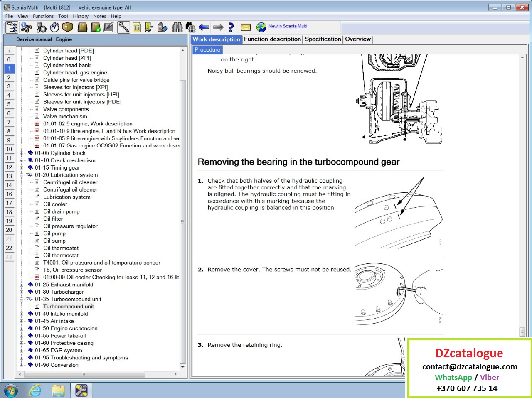Click the book with green checkmark icon
The image size is (532, 398).
click(96, 27)
